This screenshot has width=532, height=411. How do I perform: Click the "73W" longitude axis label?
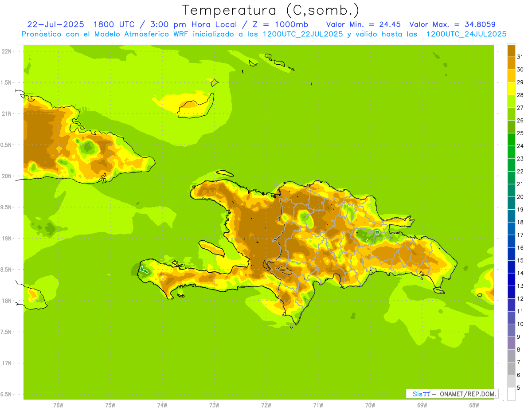[214, 405]
